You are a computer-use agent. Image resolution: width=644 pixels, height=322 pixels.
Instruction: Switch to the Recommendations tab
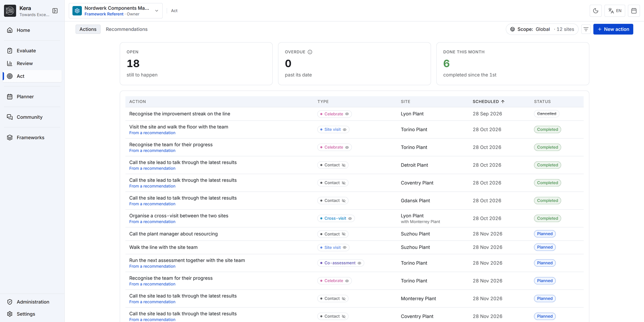(127, 29)
